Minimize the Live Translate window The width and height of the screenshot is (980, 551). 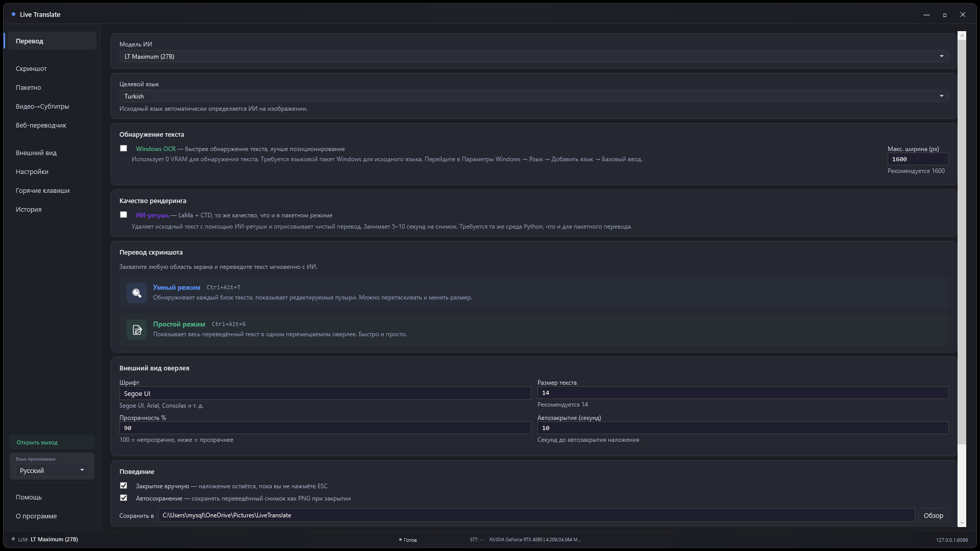926,15
